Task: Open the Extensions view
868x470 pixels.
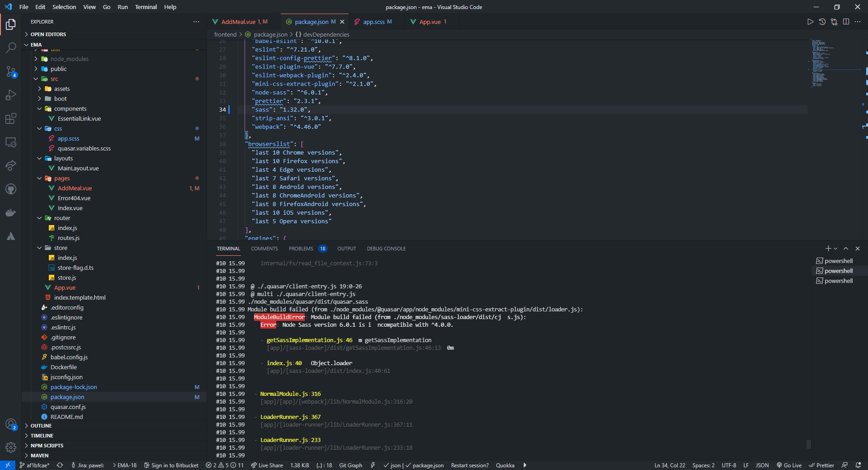Action: pyautogui.click(x=11, y=118)
